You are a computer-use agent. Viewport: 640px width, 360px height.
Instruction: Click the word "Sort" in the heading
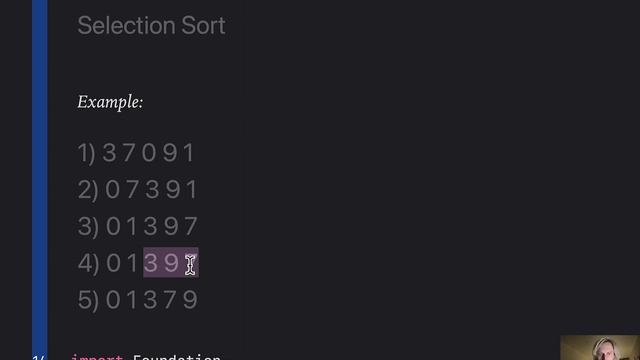(x=203, y=25)
